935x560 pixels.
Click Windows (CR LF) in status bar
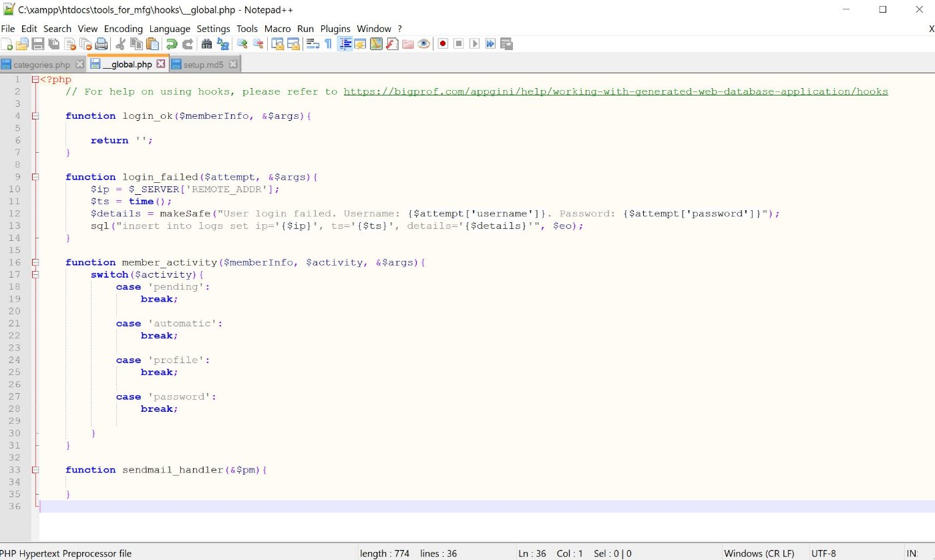point(759,553)
